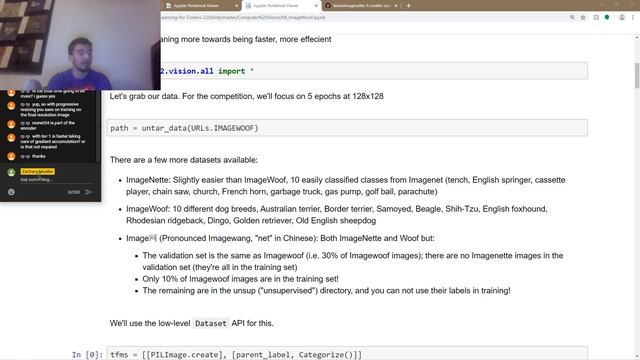Close the active Jupyter Notebook Viewer tab
Image resolution: width=640 pixels, height=360 pixels.
tap(316, 6)
